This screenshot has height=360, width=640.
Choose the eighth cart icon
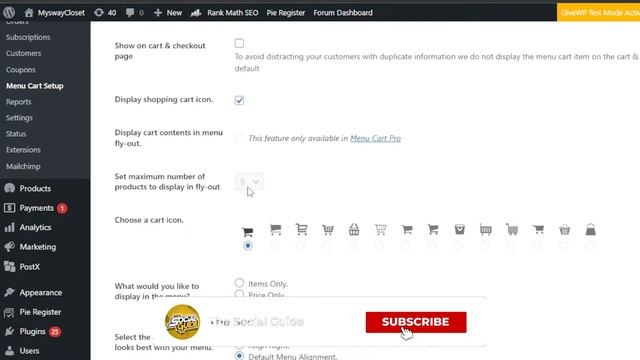pyautogui.click(x=433, y=230)
